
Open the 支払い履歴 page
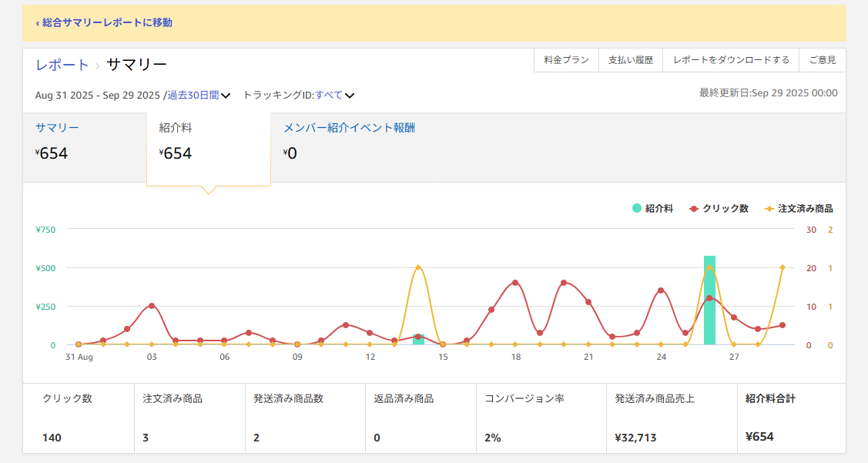(x=630, y=60)
